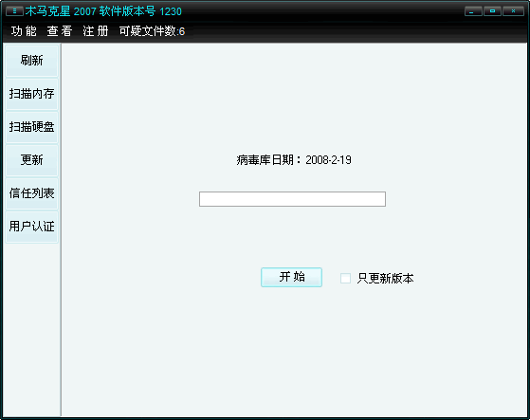Go to 用户认证 in sidebar
The width and height of the screenshot is (530, 420).
pos(32,227)
